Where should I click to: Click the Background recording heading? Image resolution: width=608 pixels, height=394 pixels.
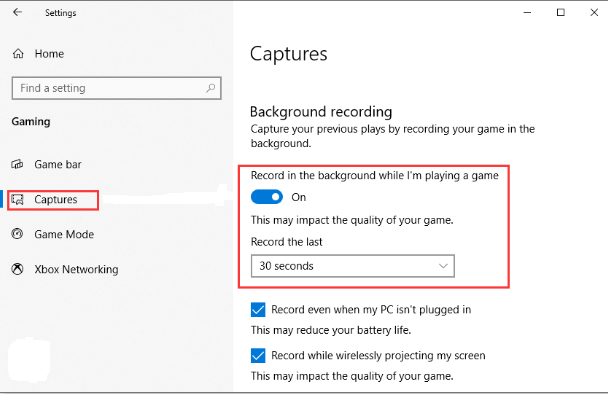click(x=321, y=112)
